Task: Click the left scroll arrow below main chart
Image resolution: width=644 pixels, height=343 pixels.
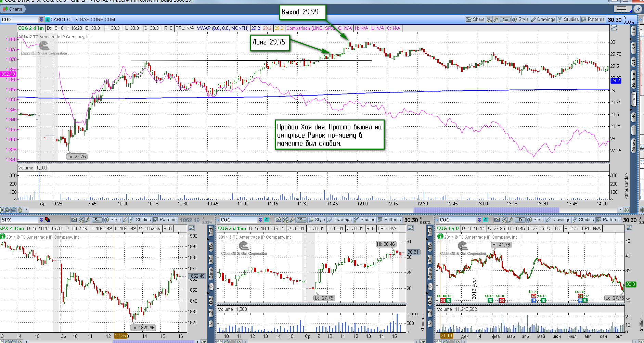Action: coord(27,210)
